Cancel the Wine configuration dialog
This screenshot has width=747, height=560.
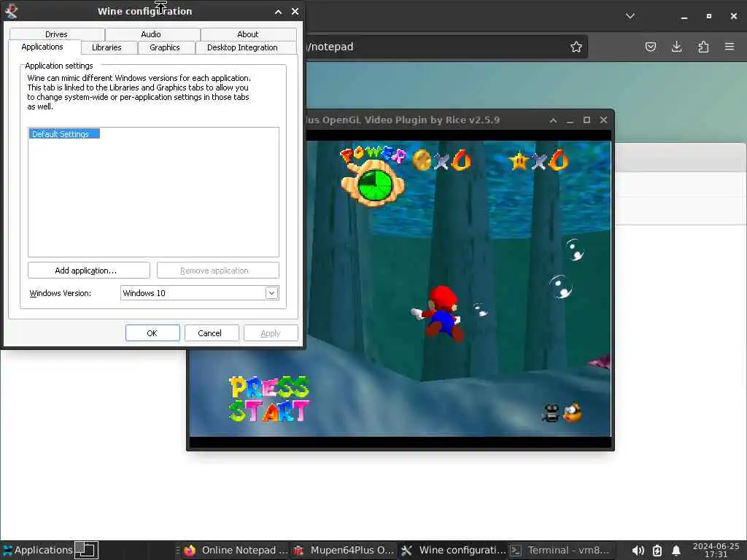[x=212, y=333]
